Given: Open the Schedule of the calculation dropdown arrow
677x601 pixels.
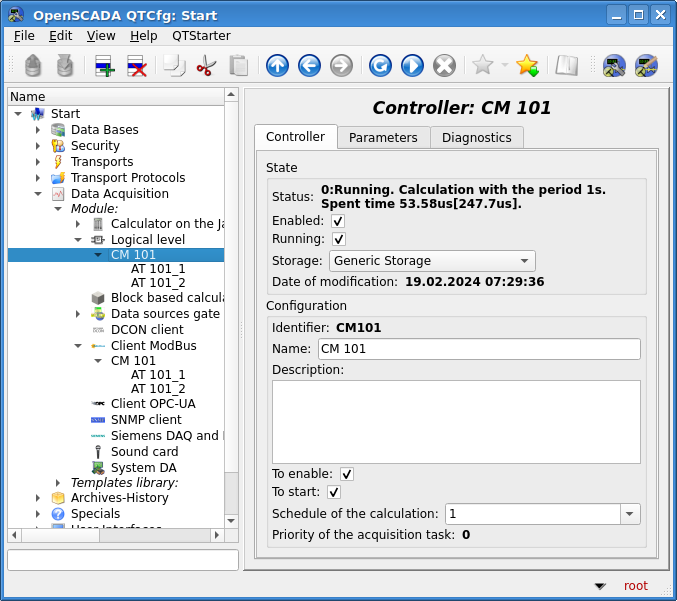Looking at the screenshot, I should (x=630, y=514).
